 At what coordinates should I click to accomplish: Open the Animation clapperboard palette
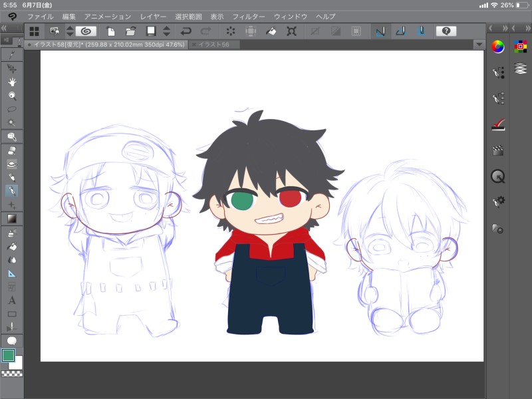[x=497, y=150]
